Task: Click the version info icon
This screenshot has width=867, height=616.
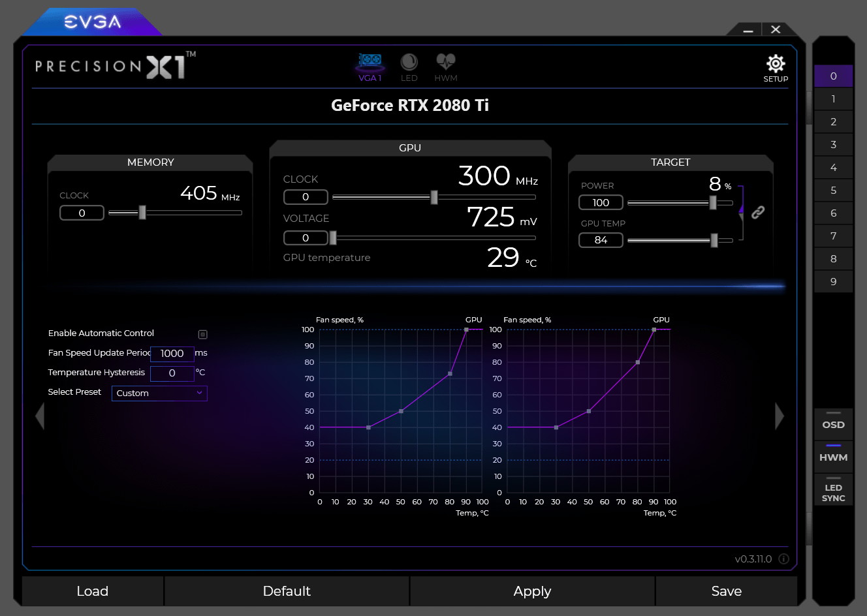Action: pos(783,559)
